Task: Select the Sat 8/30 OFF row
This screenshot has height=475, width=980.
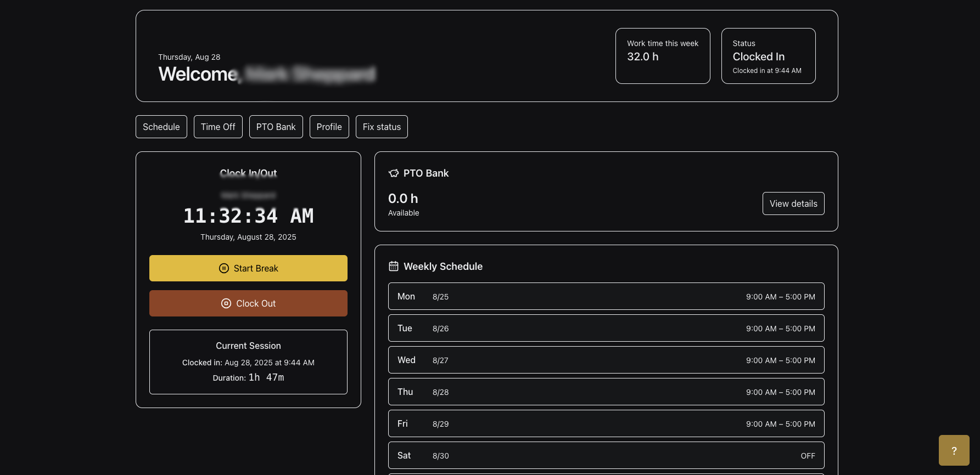Action: tap(606, 455)
